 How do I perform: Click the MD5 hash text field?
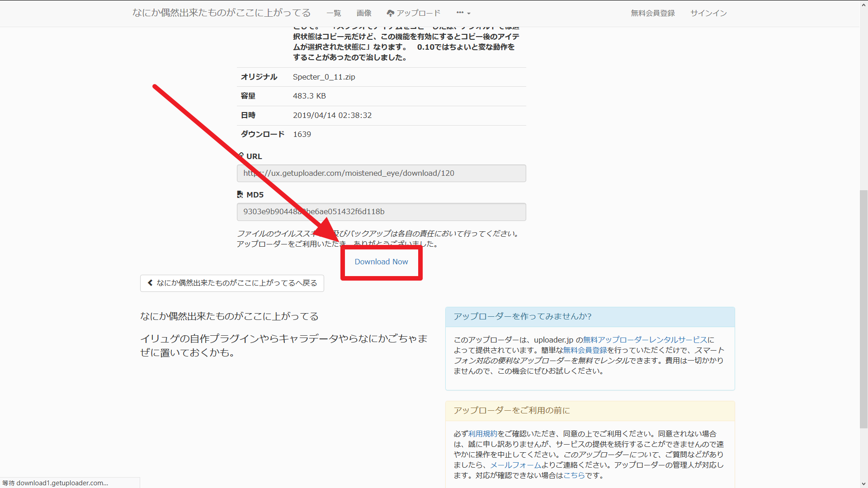381,211
